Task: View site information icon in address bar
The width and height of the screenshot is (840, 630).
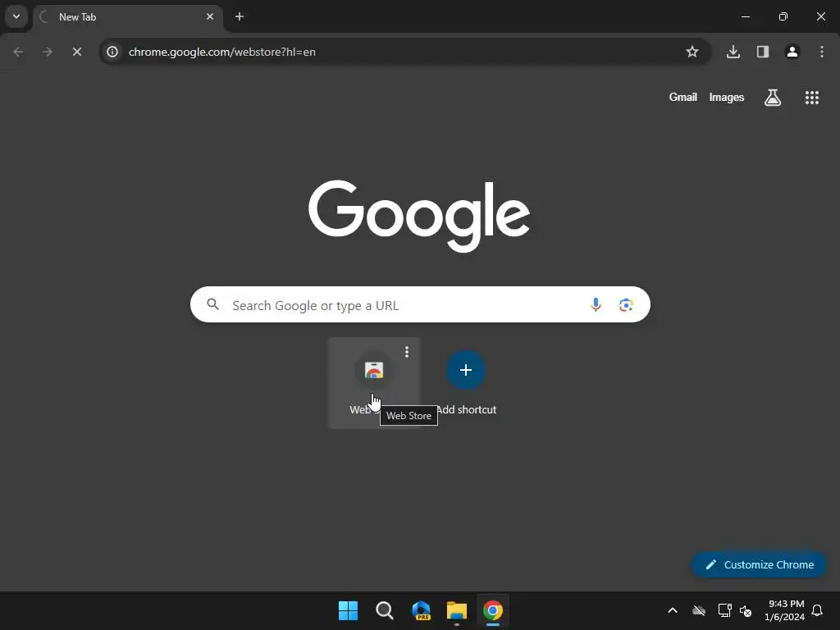Action: point(112,52)
